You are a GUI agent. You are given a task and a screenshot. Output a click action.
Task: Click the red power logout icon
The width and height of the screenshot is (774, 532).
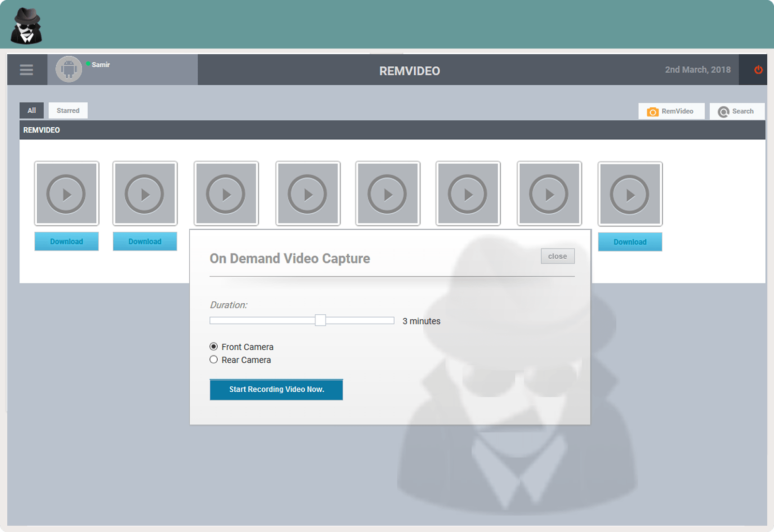tap(758, 70)
